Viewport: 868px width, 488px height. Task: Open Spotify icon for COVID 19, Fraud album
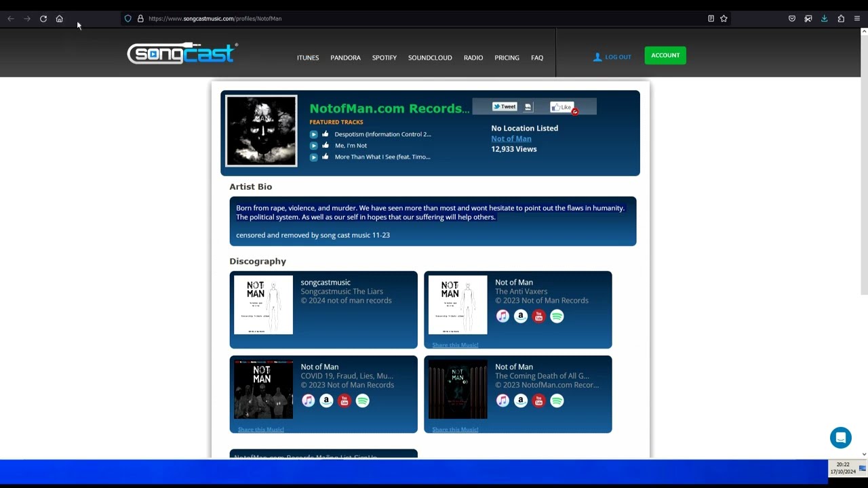click(x=363, y=401)
